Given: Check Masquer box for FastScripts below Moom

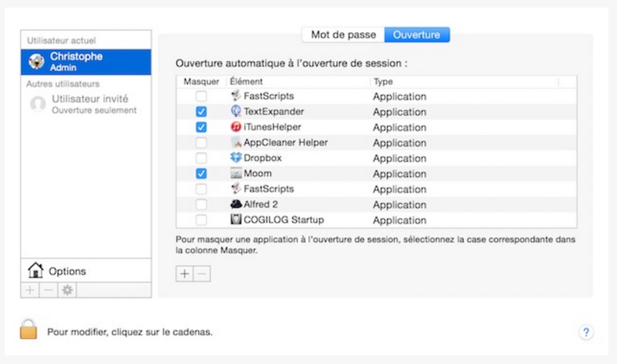Looking at the screenshot, I should (x=202, y=189).
